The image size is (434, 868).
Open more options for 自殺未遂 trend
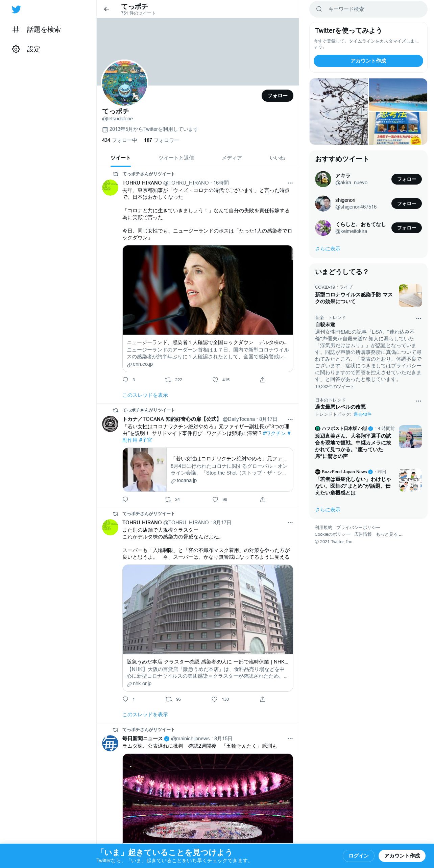(418, 318)
